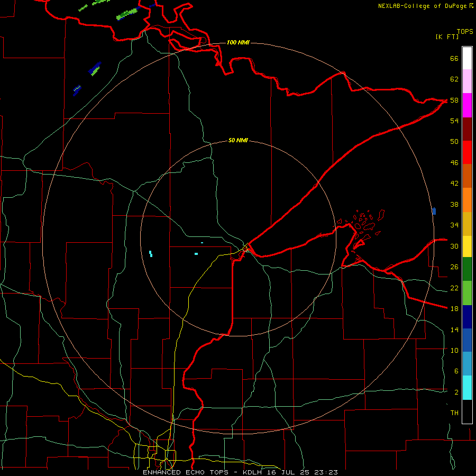Pick the magenta echo tops legend swatch
The image size is (476, 476).
[467, 105]
